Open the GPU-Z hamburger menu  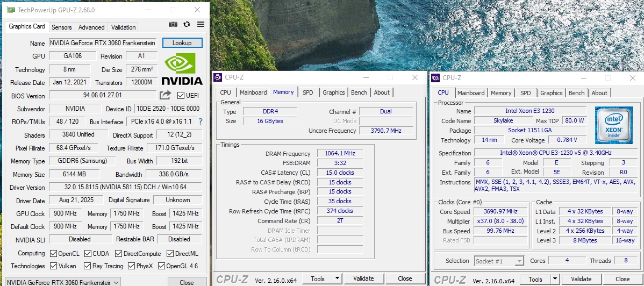coord(201,24)
